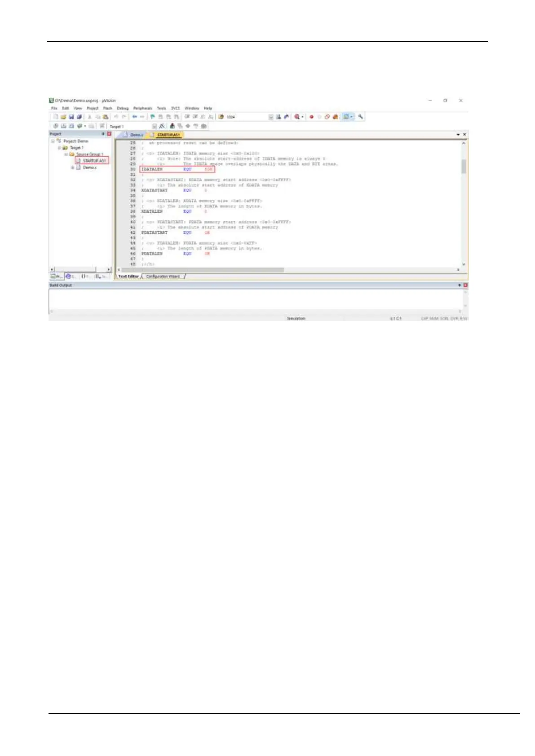
Task: Open the Flash menu
Action: point(108,108)
